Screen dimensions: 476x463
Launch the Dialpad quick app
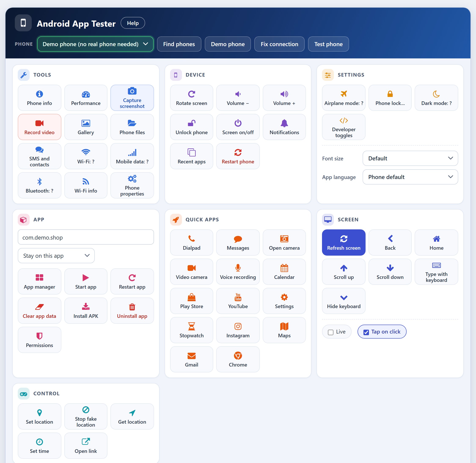click(192, 243)
